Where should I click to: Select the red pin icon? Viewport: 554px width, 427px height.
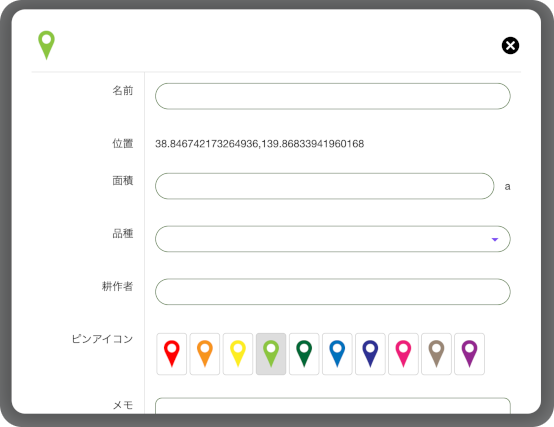(x=172, y=354)
